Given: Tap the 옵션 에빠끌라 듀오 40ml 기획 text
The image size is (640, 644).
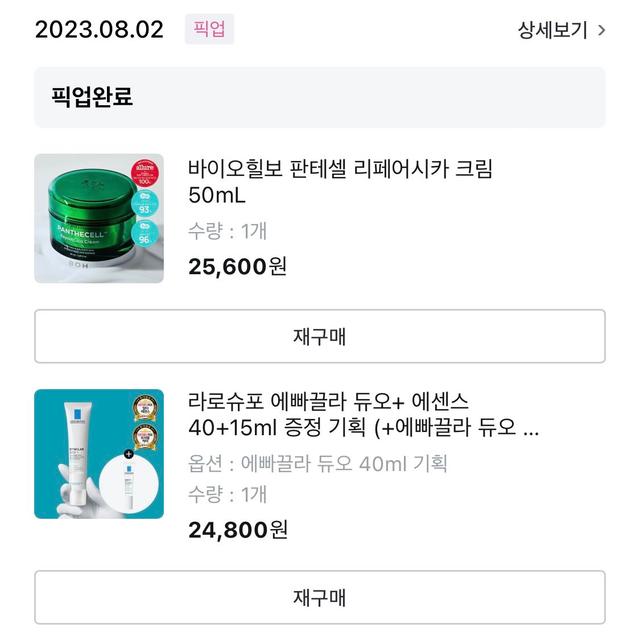Looking at the screenshot, I should [x=317, y=463].
